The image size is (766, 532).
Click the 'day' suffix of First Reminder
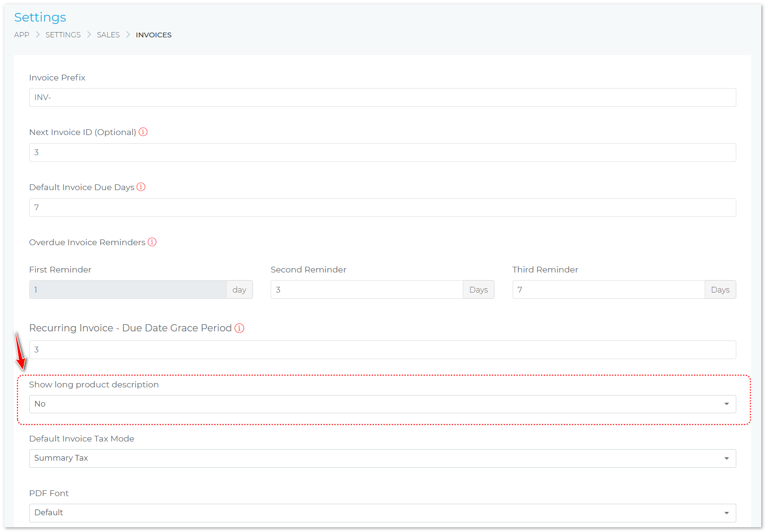(x=240, y=290)
